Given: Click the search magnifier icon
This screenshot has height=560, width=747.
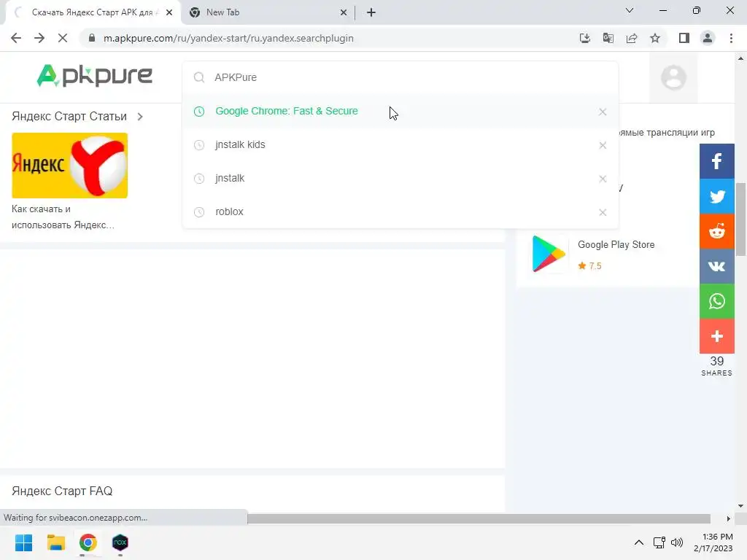Looking at the screenshot, I should (x=199, y=77).
